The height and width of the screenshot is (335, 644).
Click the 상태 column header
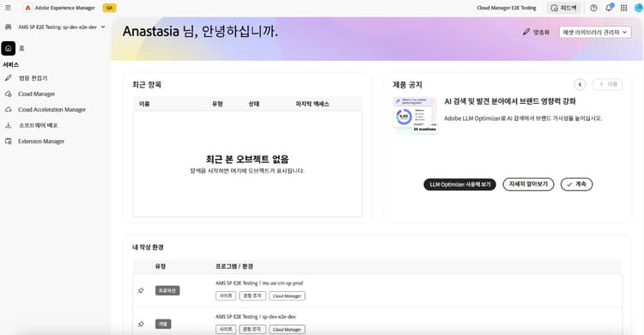[x=254, y=104]
